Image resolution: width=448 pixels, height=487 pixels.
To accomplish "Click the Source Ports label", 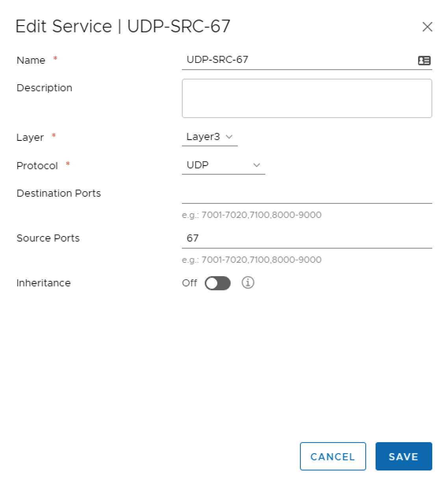I will pos(48,238).
